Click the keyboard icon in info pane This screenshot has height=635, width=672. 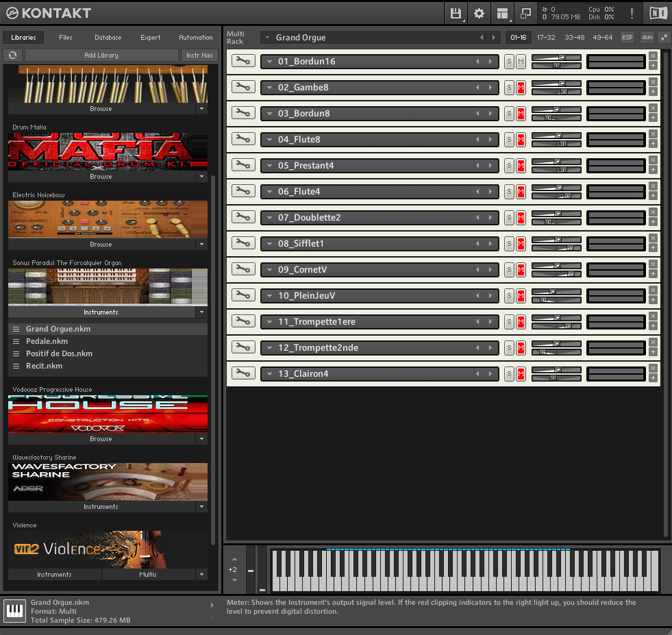[14, 610]
